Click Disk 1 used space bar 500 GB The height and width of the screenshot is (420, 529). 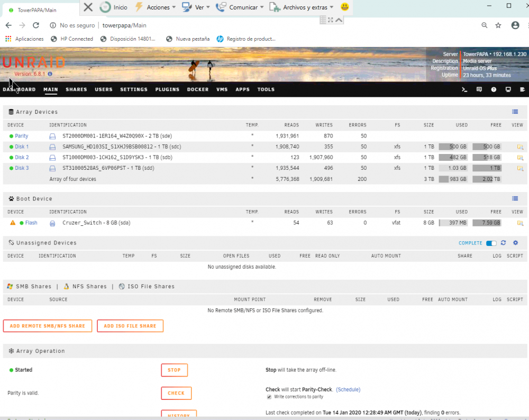click(453, 147)
